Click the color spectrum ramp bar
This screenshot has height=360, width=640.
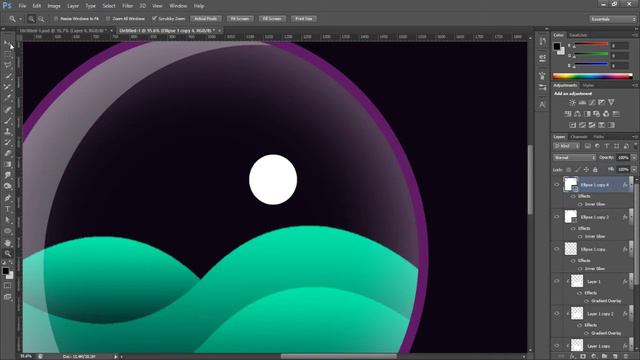tap(592, 76)
